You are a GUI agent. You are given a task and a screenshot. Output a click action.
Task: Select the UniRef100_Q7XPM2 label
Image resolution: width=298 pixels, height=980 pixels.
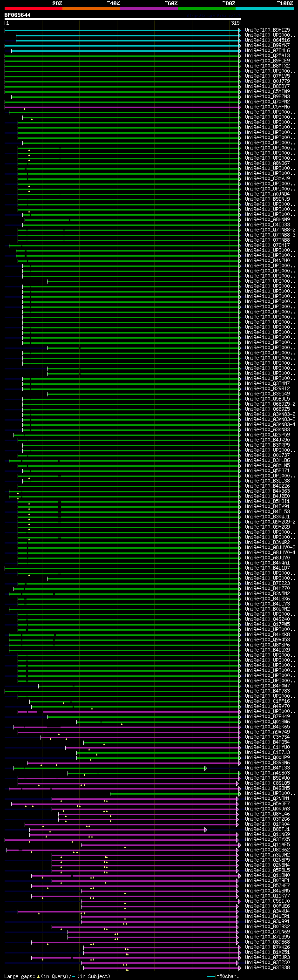click(x=267, y=102)
